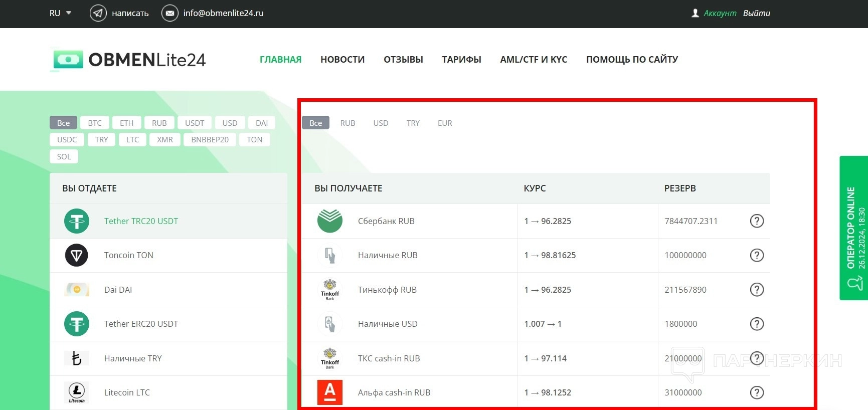Select Dai DAI as give currency
Image resolution: width=868 pixels, height=410 pixels.
(x=168, y=290)
